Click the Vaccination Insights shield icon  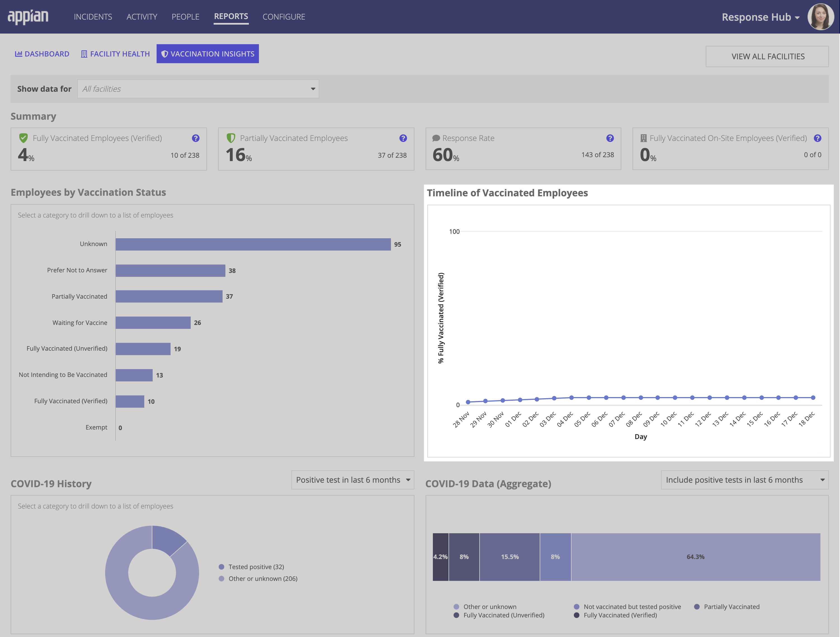[x=164, y=54]
